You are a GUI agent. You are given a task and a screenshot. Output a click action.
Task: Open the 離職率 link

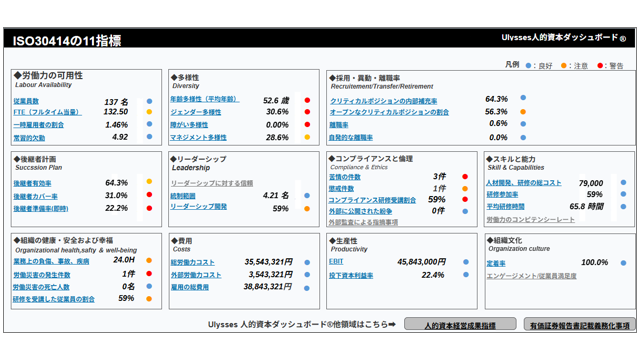339,125
